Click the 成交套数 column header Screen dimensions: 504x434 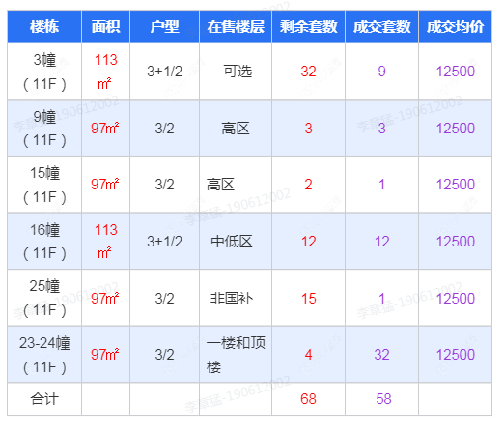coord(381,26)
